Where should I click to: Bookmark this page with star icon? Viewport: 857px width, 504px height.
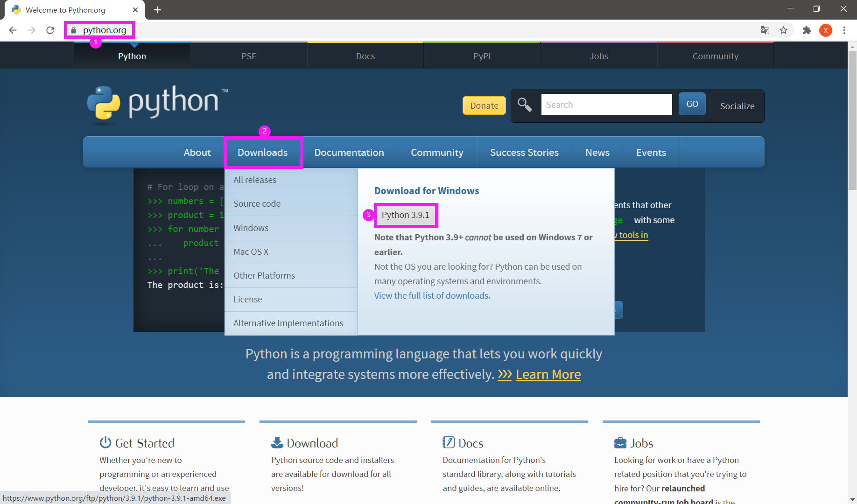click(x=784, y=30)
